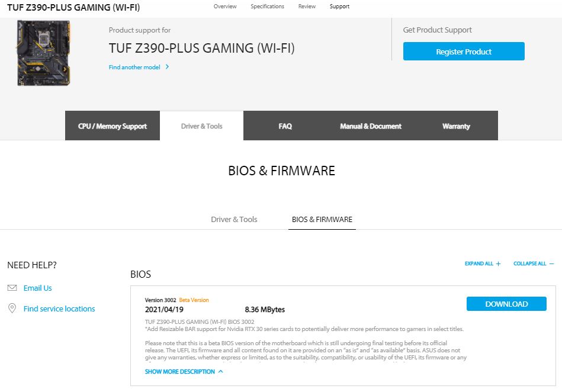This screenshot has width=562, height=392.
Task: Switch to CPU / Memory Support tab
Action: pyautogui.click(x=113, y=126)
